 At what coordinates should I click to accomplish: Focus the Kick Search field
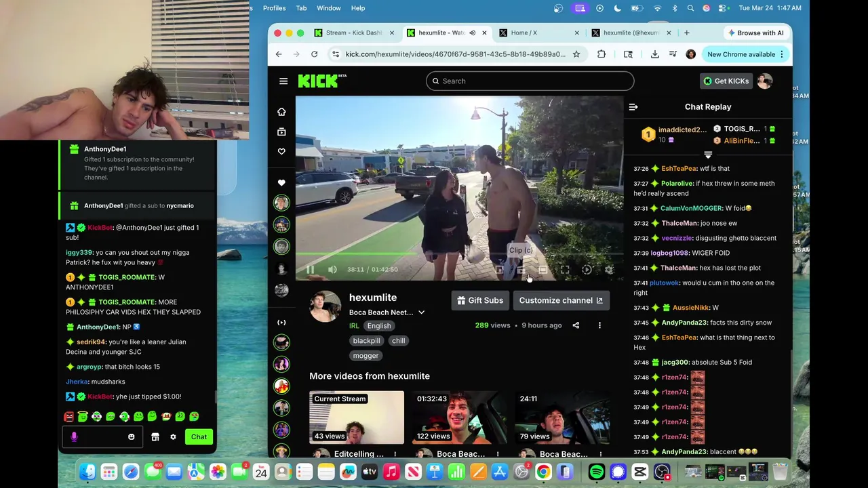(x=530, y=81)
